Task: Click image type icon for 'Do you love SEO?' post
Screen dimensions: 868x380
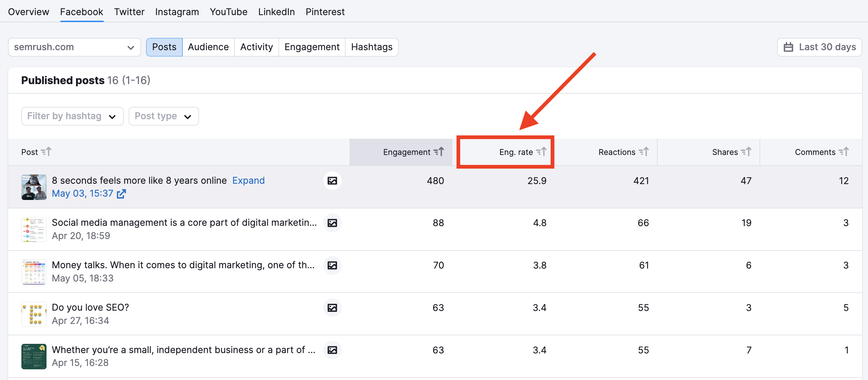Action: coord(333,308)
